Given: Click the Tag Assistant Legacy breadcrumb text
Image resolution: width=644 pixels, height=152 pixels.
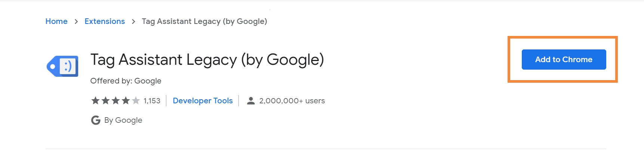Looking at the screenshot, I should pyautogui.click(x=204, y=21).
